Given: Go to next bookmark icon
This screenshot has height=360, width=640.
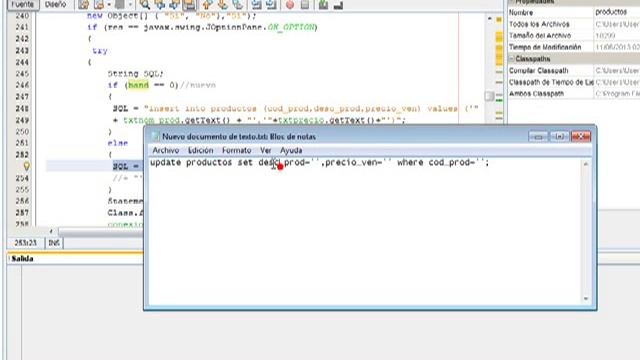Looking at the screenshot, I should click(222, 5).
